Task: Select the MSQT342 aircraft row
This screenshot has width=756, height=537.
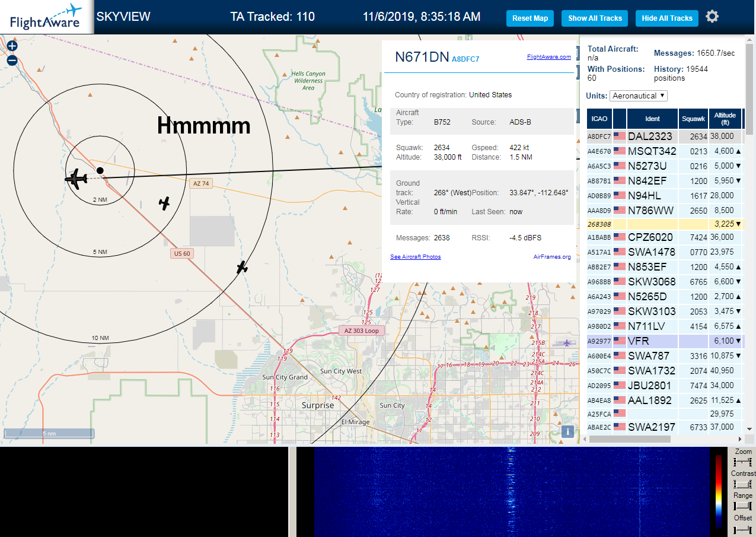Action: (x=665, y=151)
